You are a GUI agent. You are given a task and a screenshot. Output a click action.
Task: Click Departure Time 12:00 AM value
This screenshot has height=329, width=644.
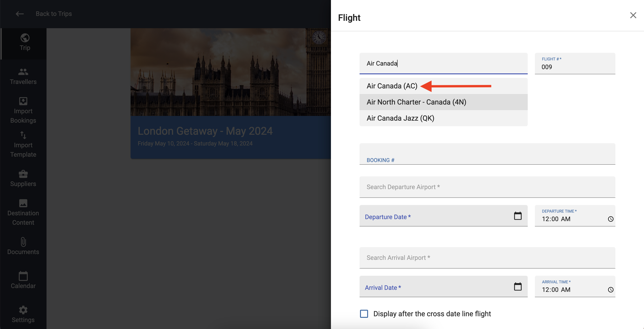(x=556, y=219)
